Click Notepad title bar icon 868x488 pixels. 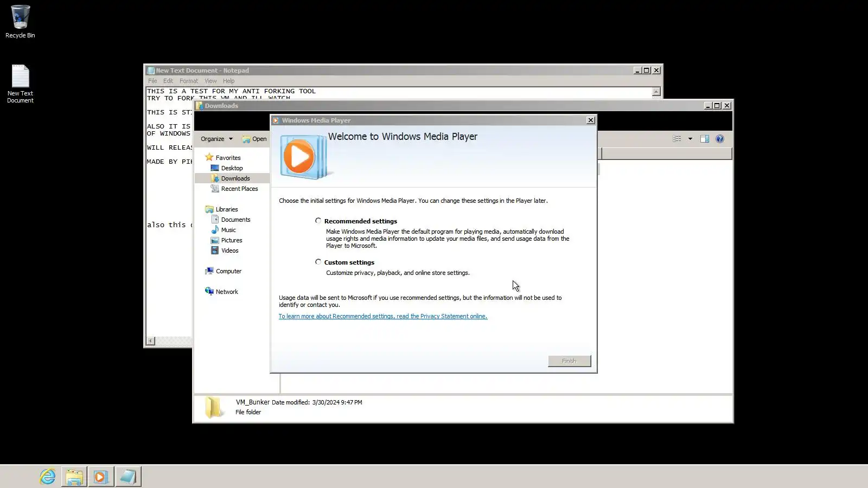pos(151,70)
